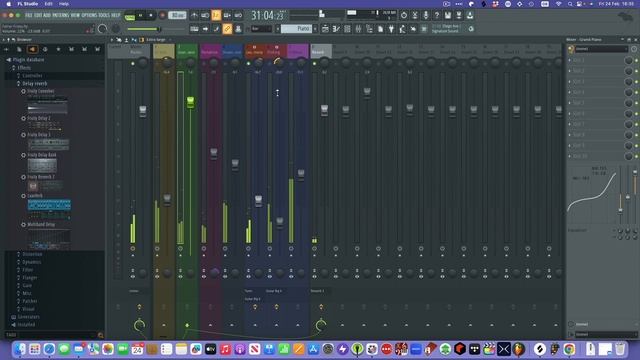
Task: Click the plus add icon in Browser
Action: point(6,49)
